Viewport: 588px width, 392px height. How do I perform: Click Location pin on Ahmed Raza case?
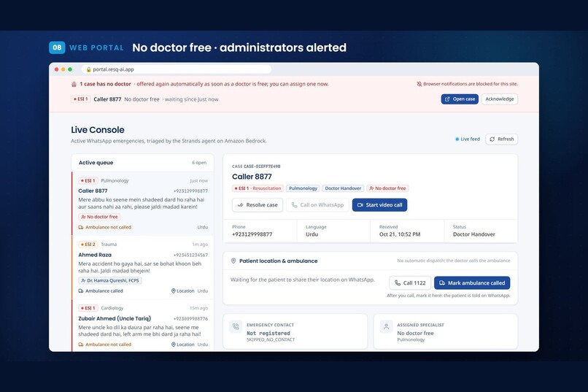[x=173, y=291]
